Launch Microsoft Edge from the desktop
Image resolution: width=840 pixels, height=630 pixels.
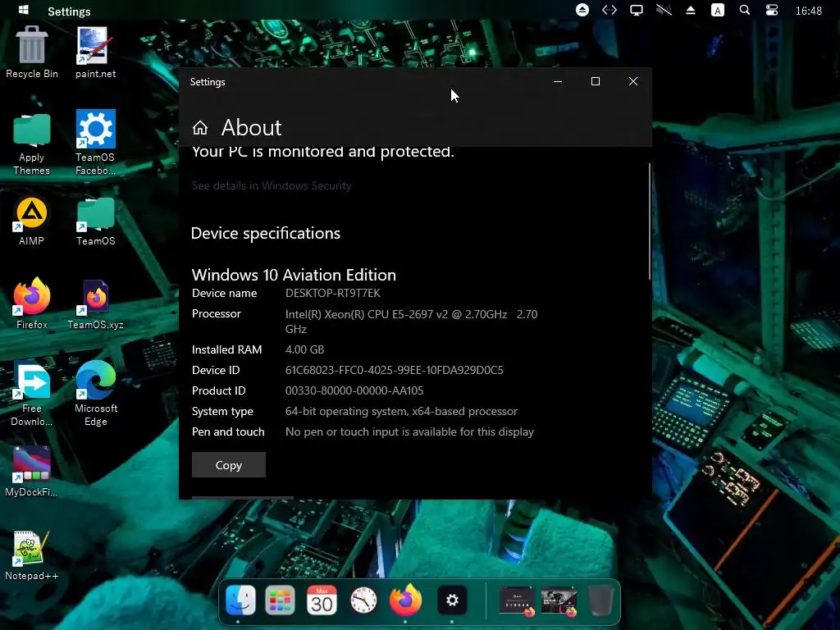click(x=95, y=394)
